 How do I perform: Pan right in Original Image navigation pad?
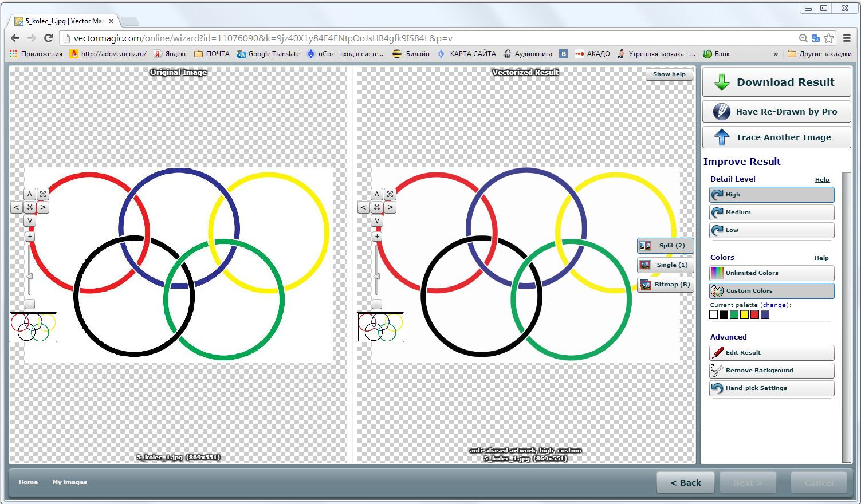coord(43,207)
